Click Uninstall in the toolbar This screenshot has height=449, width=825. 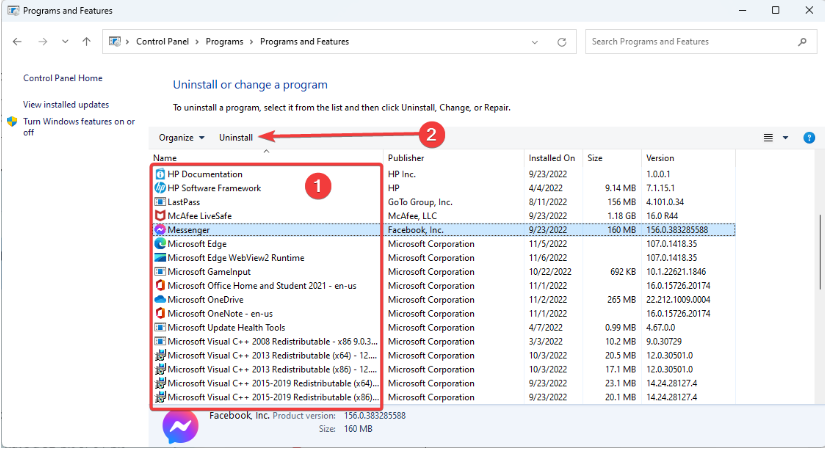[236, 137]
